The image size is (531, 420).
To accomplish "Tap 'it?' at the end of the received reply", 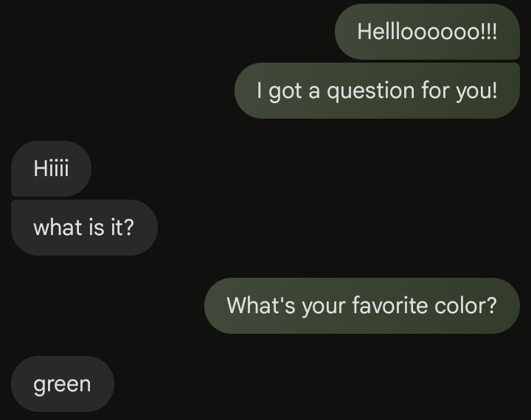I will [x=122, y=227].
